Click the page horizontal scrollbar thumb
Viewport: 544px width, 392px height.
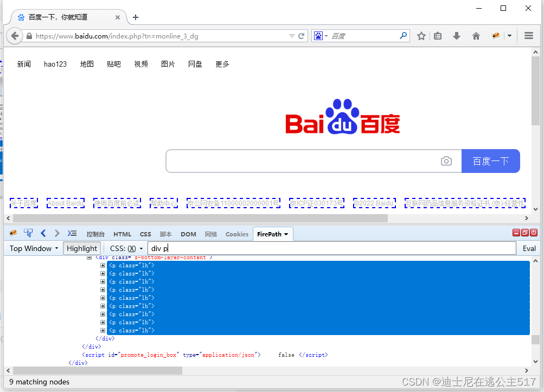[200, 218]
